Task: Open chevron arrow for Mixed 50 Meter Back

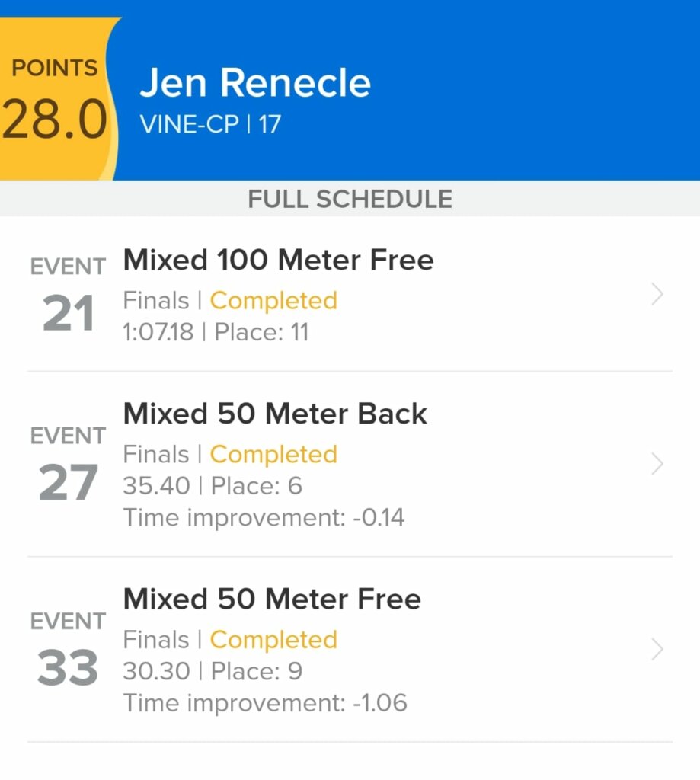Action: pos(657,464)
